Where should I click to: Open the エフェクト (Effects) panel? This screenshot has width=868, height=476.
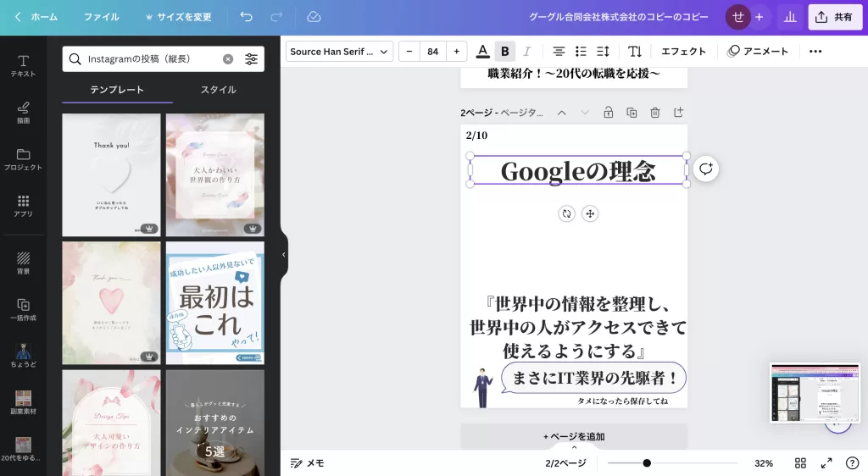pyautogui.click(x=684, y=52)
